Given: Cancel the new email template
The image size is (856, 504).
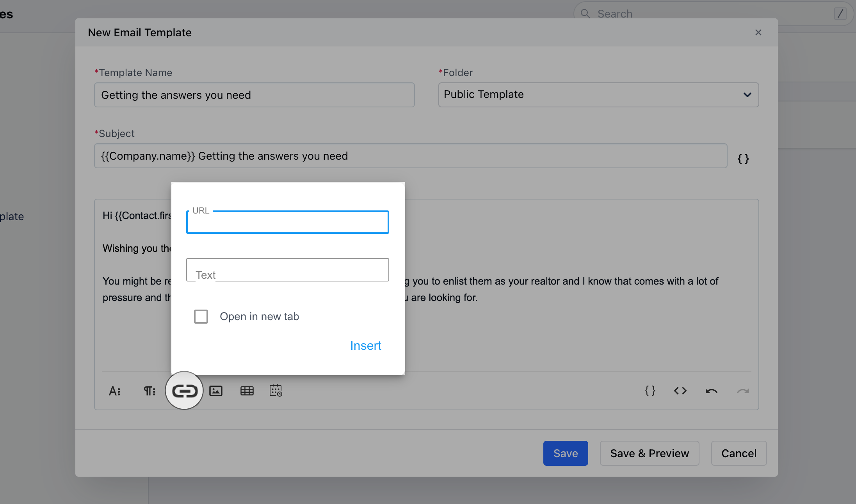Looking at the screenshot, I should point(739,453).
